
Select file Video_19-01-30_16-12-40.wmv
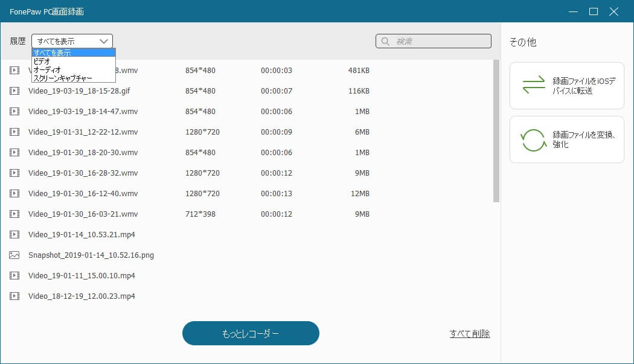[x=83, y=193]
